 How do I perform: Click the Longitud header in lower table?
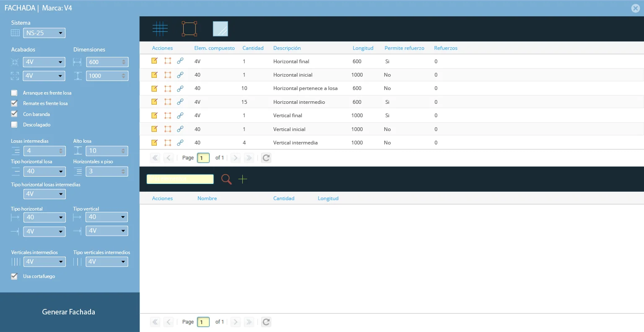pyautogui.click(x=328, y=198)
